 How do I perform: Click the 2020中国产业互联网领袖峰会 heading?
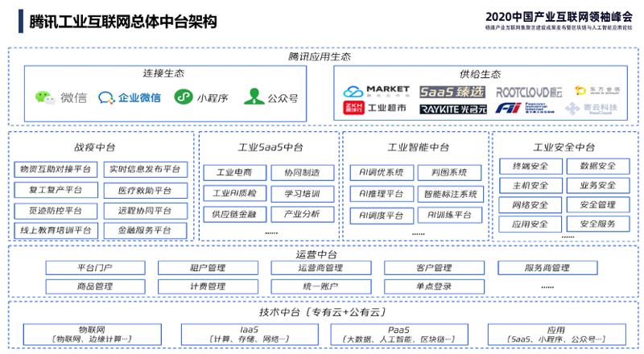click(559, 17)
